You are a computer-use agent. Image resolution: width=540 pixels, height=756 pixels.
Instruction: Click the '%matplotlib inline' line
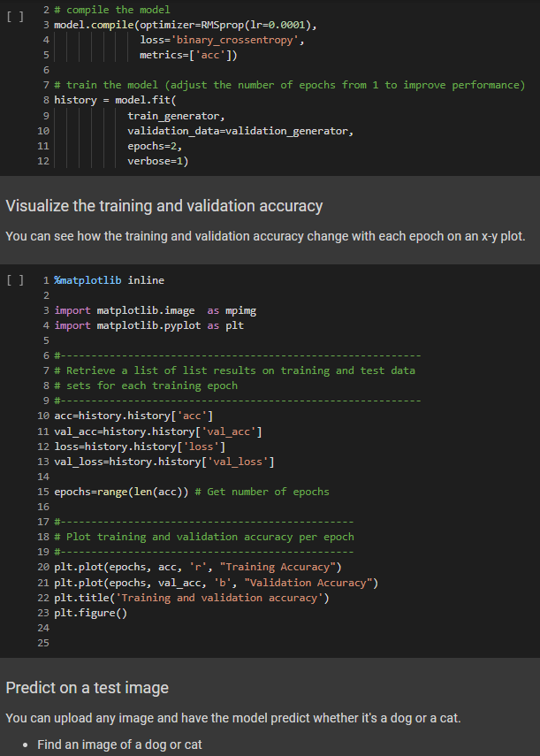[x=109, y=280]
